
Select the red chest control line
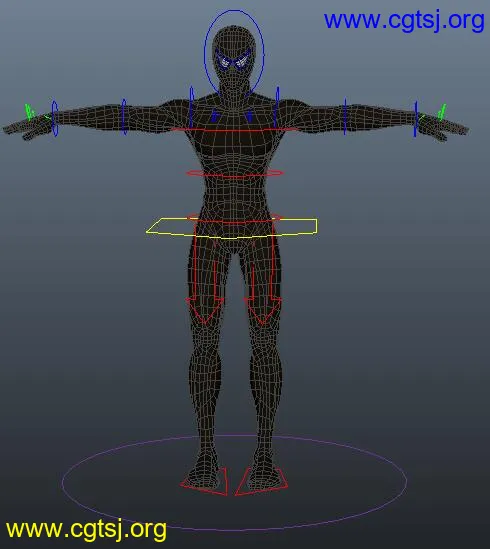click(234, 130)
